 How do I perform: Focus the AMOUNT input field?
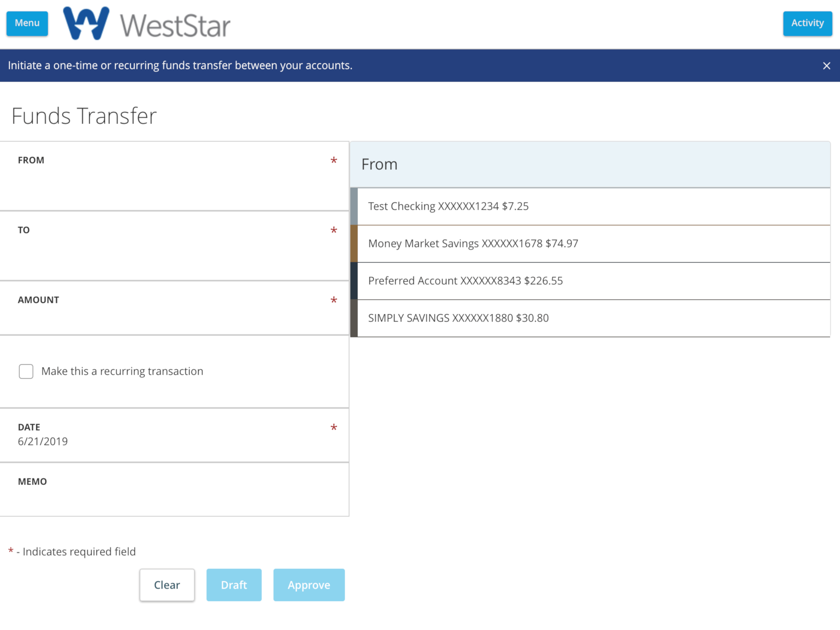click(174, 308)
